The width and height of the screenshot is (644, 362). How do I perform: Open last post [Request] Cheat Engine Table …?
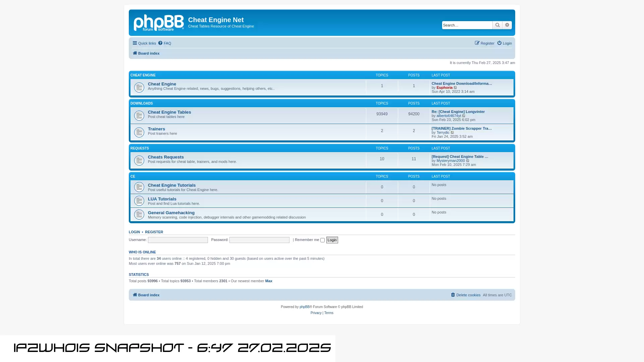[460, 157]
